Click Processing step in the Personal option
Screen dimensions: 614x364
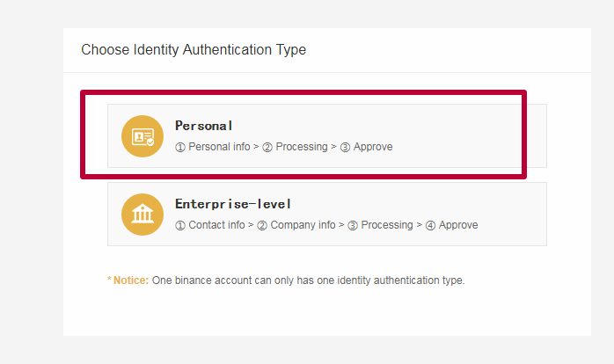tap(302, 147)
